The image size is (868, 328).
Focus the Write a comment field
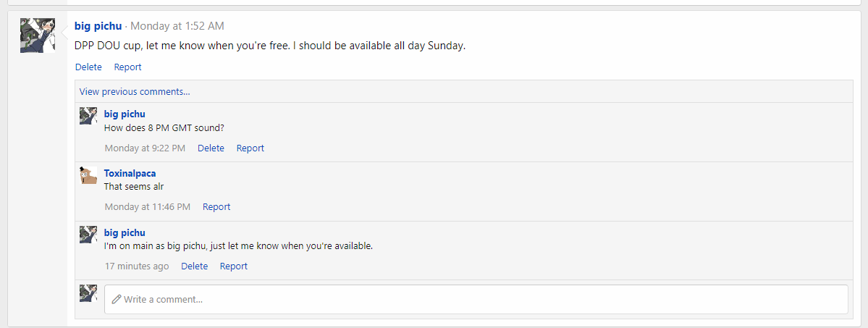[x=476, y=299]
